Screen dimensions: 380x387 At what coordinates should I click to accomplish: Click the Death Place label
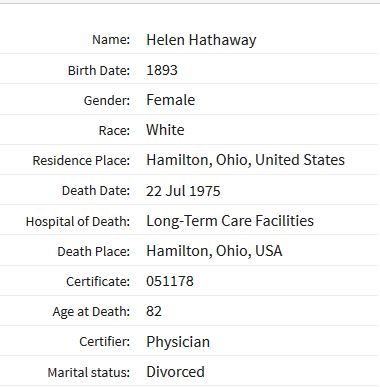pos(93,252)
